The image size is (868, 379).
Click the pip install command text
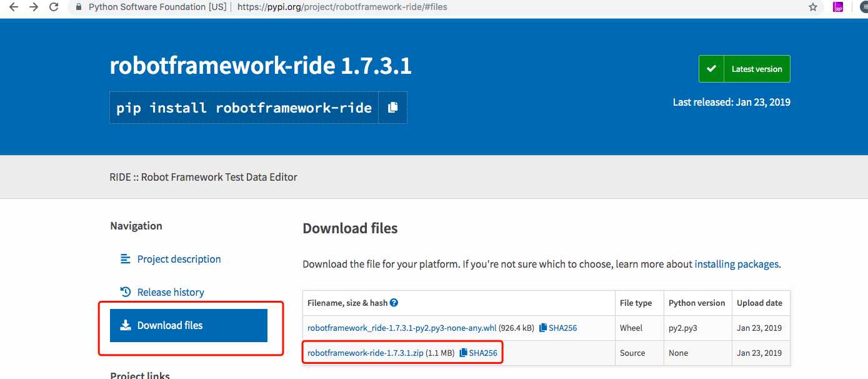point(244,108)
